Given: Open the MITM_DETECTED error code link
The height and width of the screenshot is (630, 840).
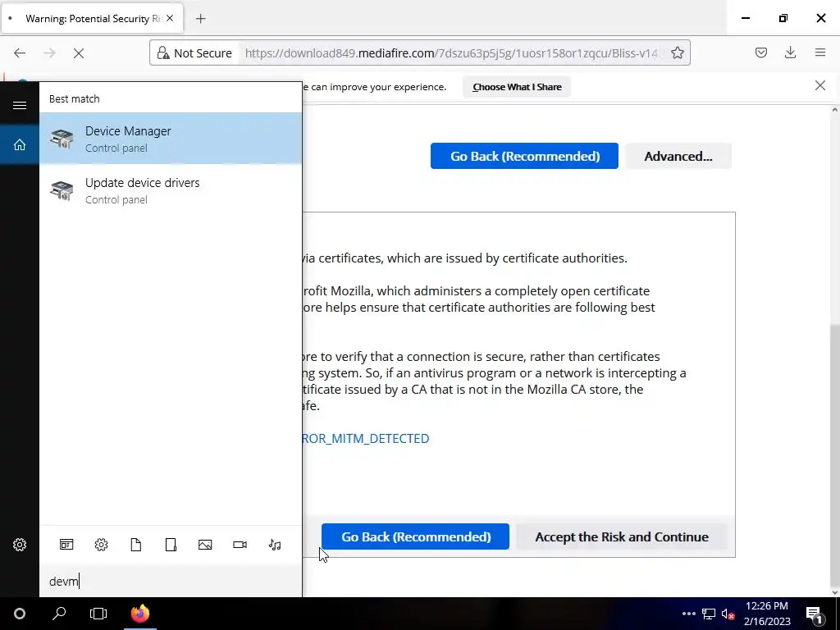Looking at the screenshot, I should click(365, 438).
